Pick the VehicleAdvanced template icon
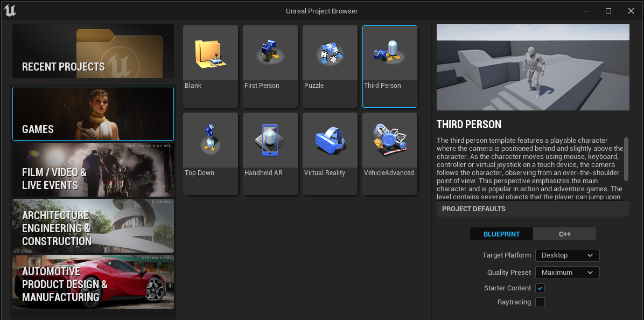 point(390,140)
